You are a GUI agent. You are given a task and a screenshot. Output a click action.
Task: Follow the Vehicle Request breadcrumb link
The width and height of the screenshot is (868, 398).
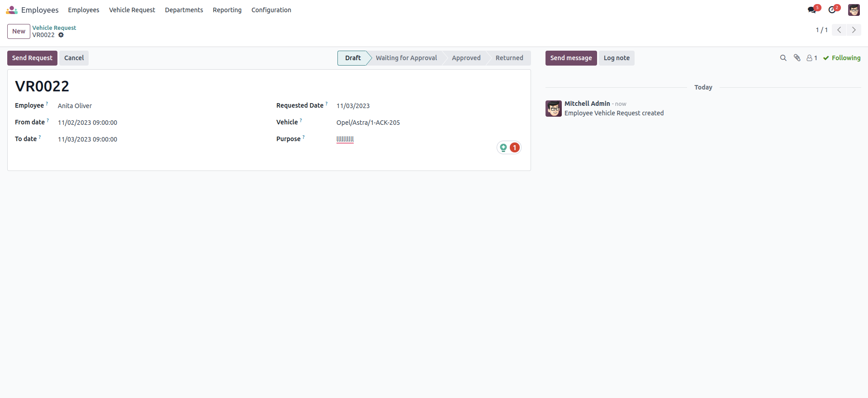pos(54,28)
